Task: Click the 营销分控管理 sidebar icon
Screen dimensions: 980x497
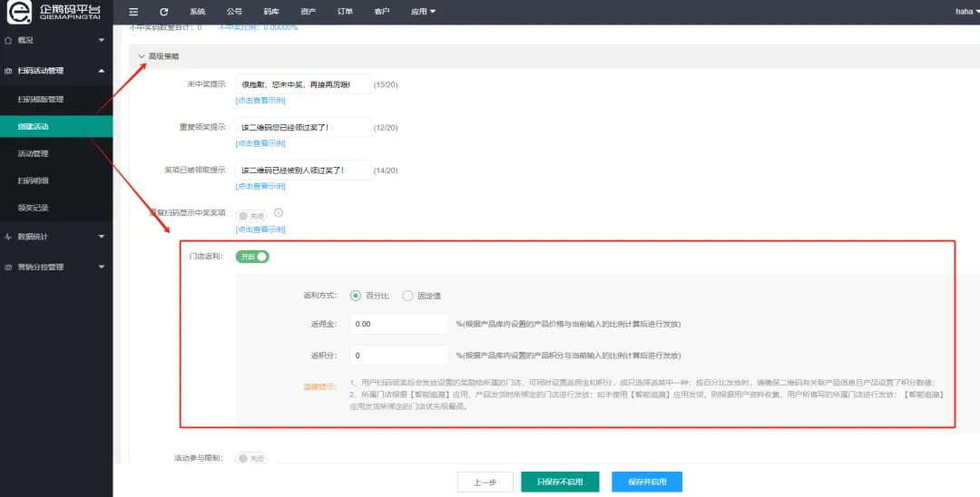Action: (x=8, y=268)
